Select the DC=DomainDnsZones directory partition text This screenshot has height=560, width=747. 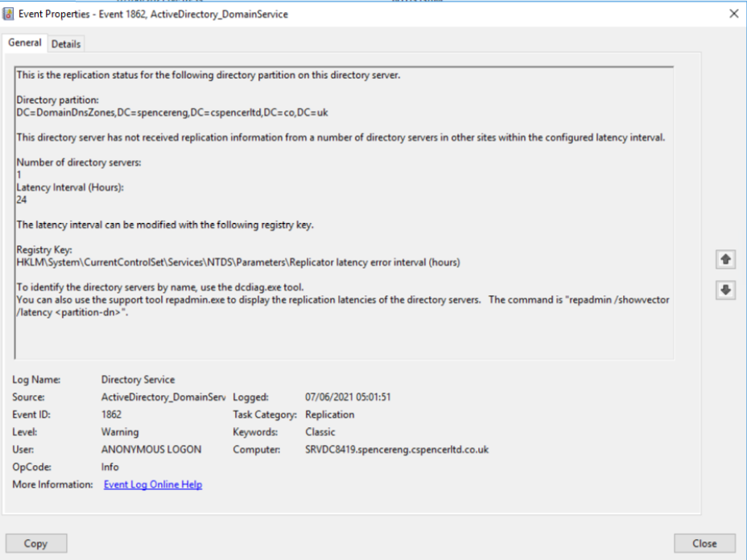click(172, 113)
